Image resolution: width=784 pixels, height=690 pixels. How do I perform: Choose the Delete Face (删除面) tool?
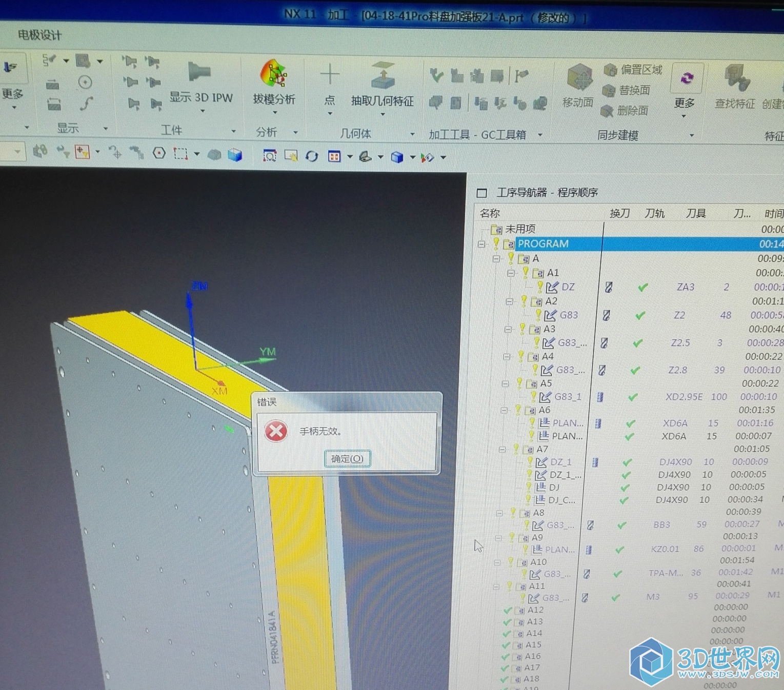click(625, 111)
